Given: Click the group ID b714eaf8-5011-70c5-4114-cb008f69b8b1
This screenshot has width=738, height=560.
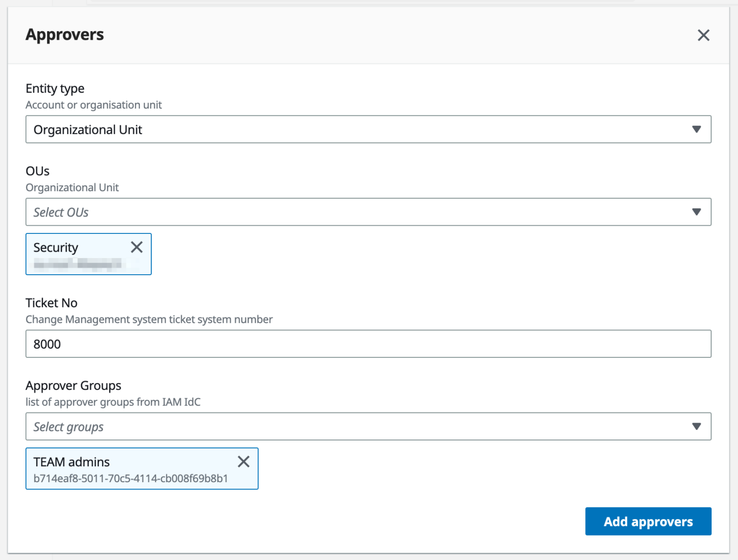Looking at the screenshot, I should tap(130, 478).
